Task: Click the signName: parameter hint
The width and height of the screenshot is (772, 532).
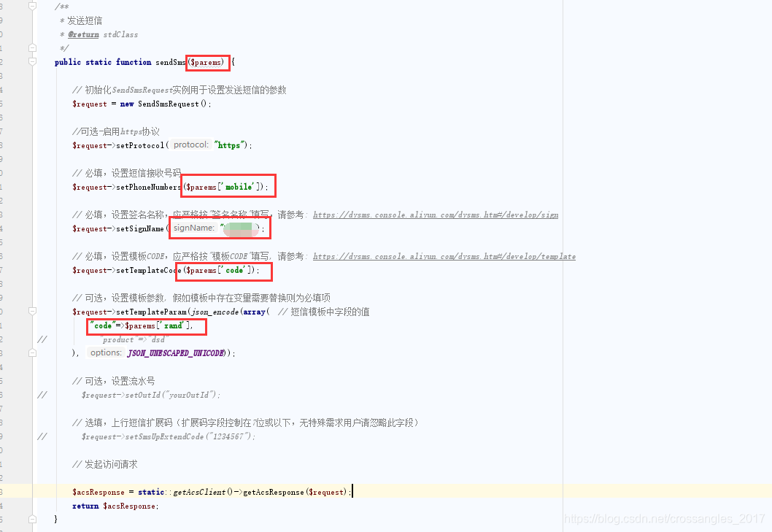Action: tap(193, 228)
